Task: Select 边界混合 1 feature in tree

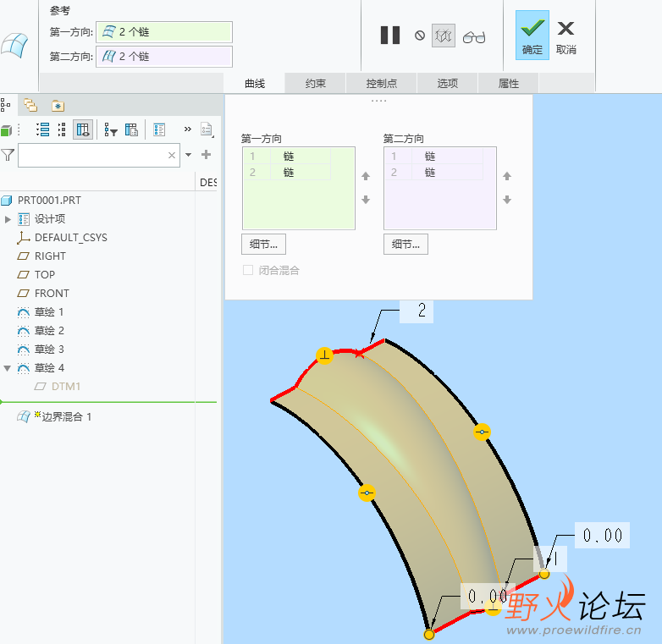Action: pos(66,417)
